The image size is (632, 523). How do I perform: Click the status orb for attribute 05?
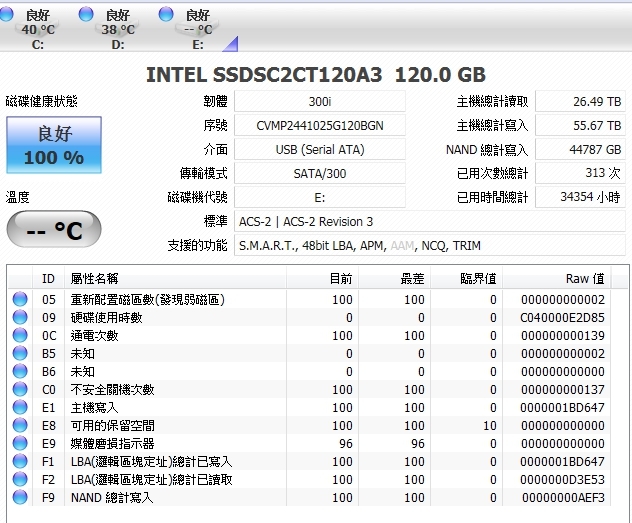(x=20, y=299)
